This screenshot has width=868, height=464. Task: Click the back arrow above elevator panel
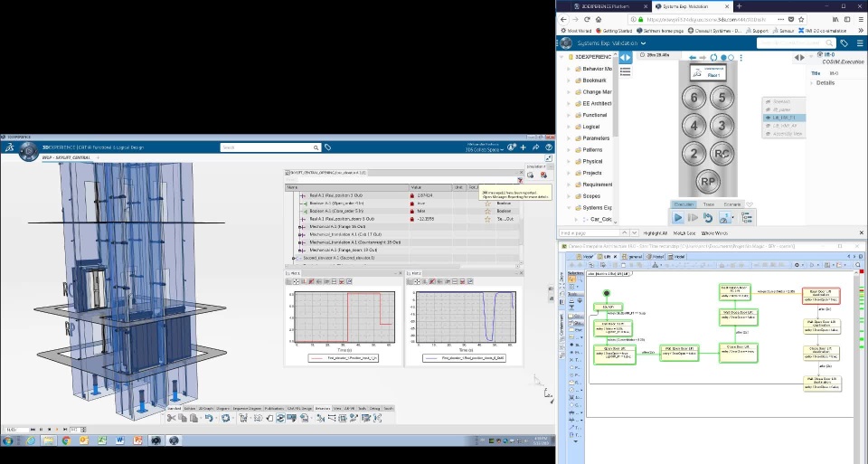click(693, 57)
